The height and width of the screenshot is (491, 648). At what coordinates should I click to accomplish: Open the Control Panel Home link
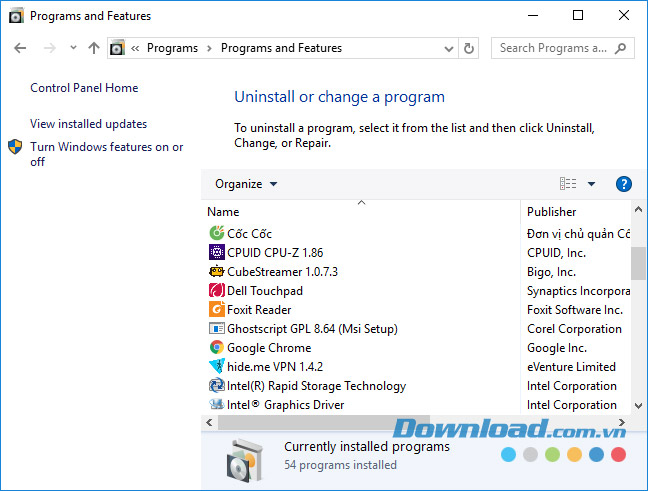tap(84, 88)
